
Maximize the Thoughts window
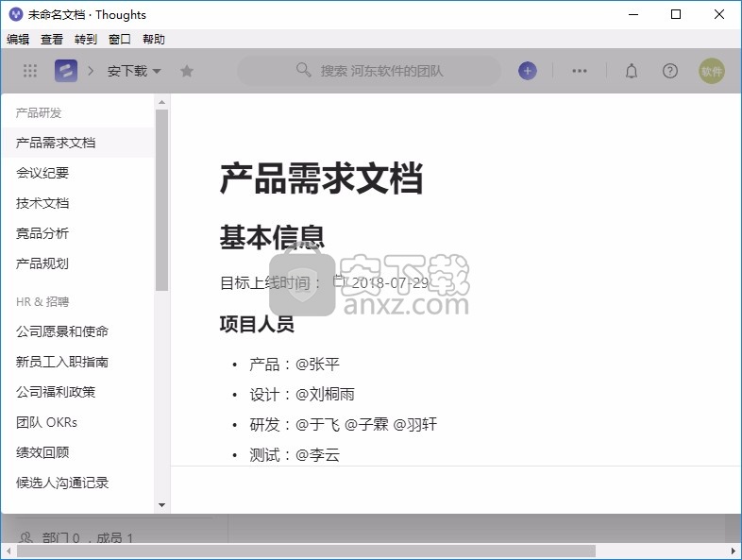pos(676,14)
